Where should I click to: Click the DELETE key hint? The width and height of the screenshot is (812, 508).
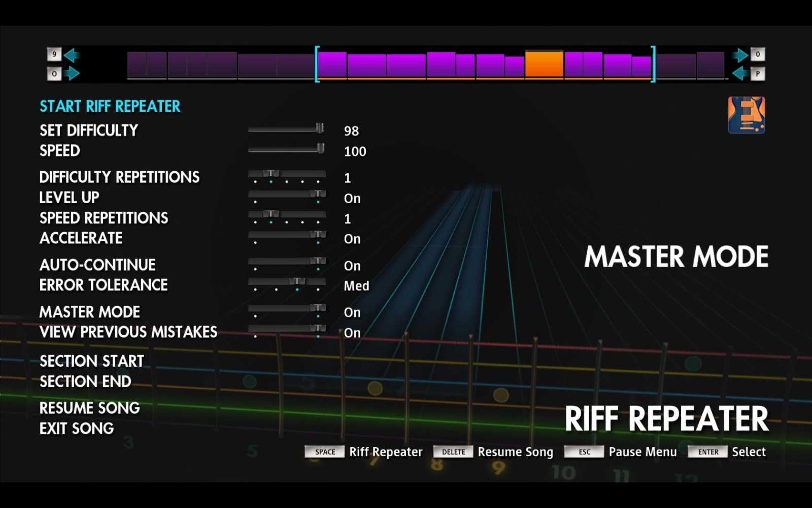click(x=453, y=452)
